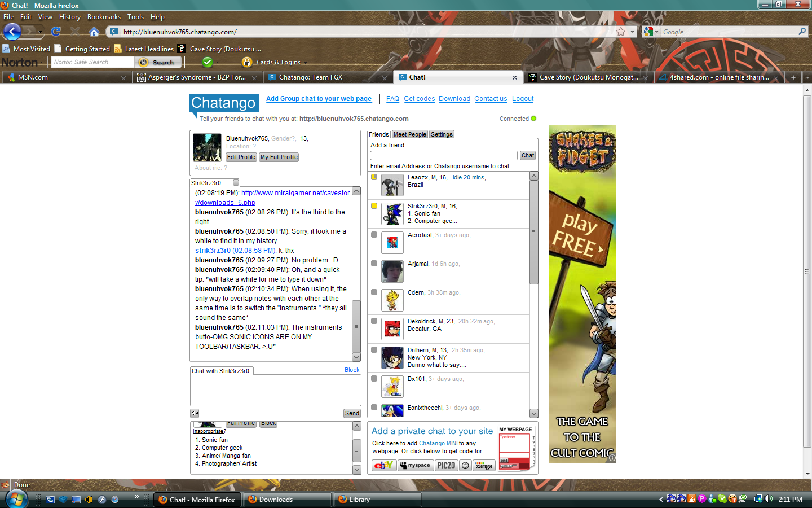The image size is (812, 508).
Task: Open My Full Profile
Action: (279, 157)
